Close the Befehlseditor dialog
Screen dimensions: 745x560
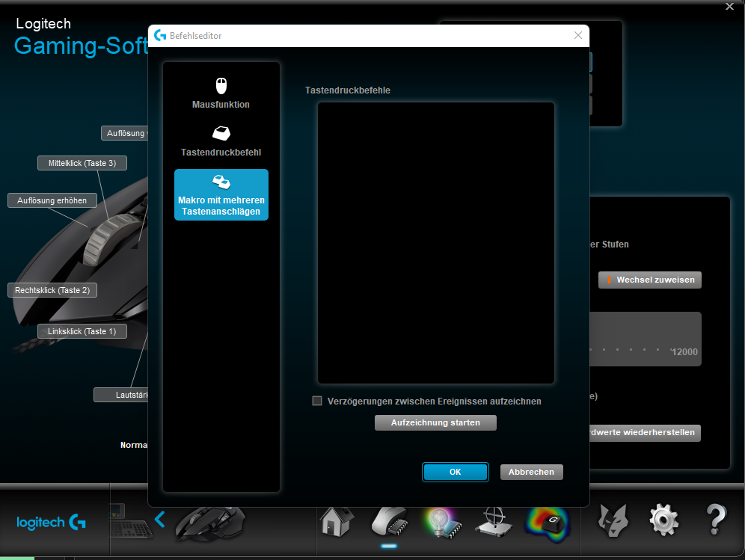tap(577, 36)
